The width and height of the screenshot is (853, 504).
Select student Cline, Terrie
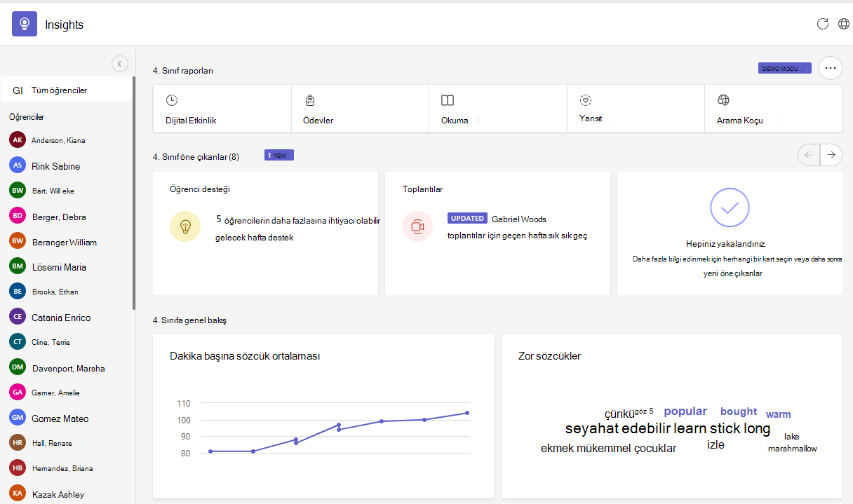coord(67,342)
